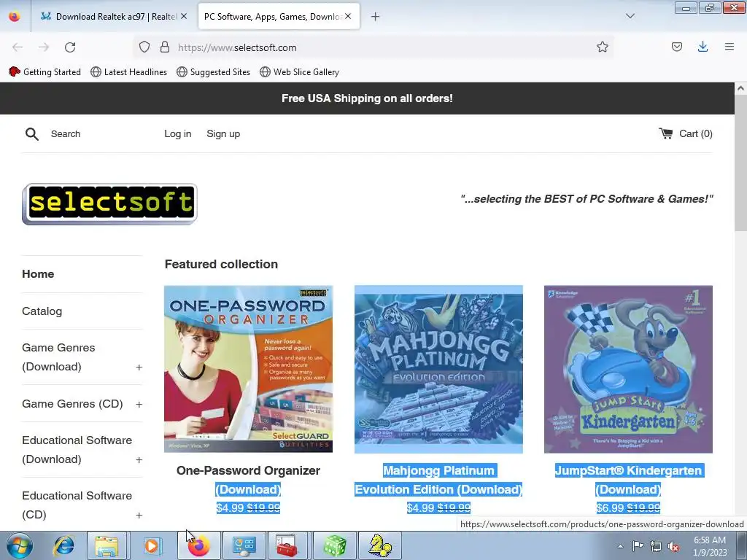Show hidden system tray icons
Image resolution: width=747 pixels, height=560 pixels.
[x=620, y=546]
